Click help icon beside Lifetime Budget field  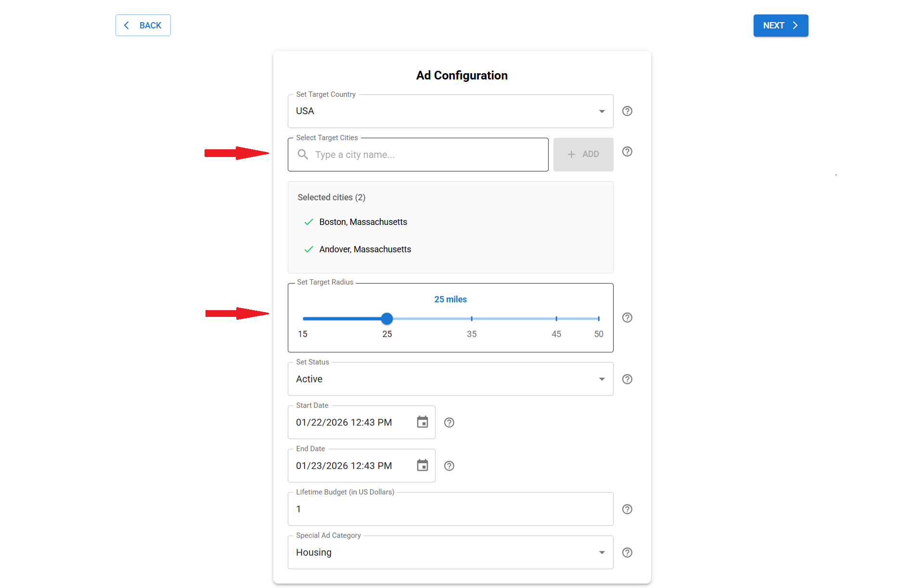click(x=627, y=510)
